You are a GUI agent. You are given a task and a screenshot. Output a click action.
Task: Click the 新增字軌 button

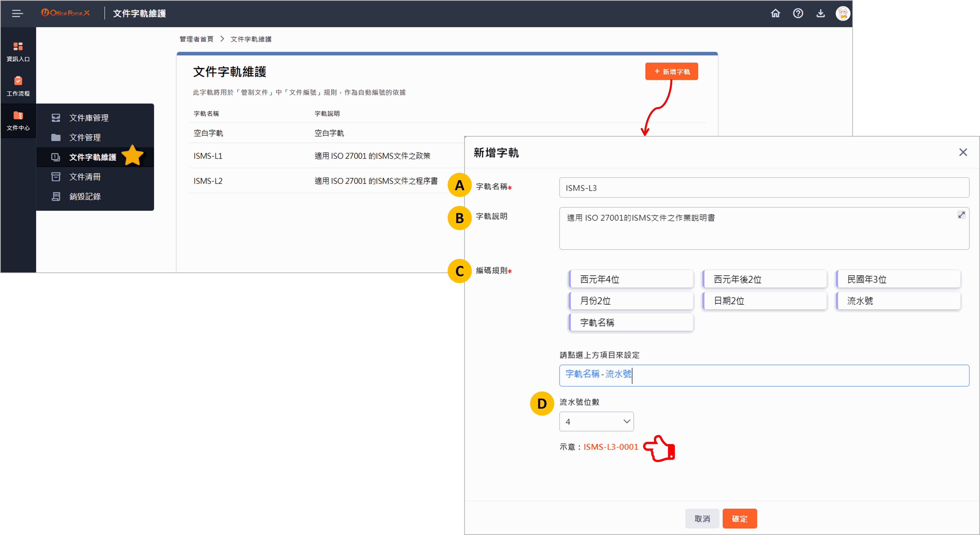[672, 71]
